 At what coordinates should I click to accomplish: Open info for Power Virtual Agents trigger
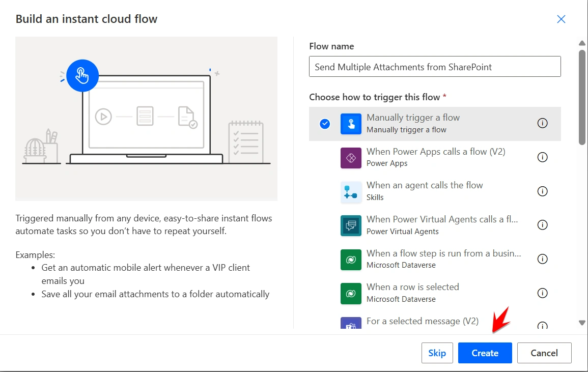[542, 224]
